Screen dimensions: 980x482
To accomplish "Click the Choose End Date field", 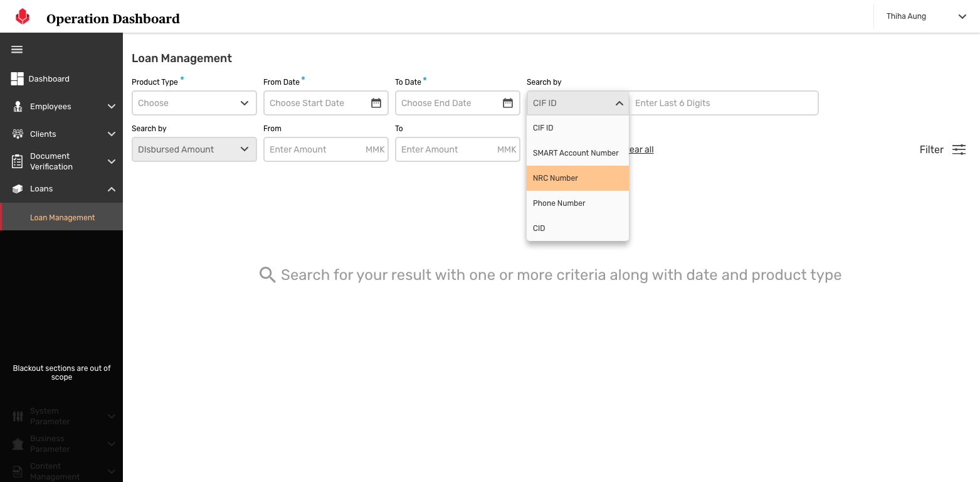I will click(458, 103).
